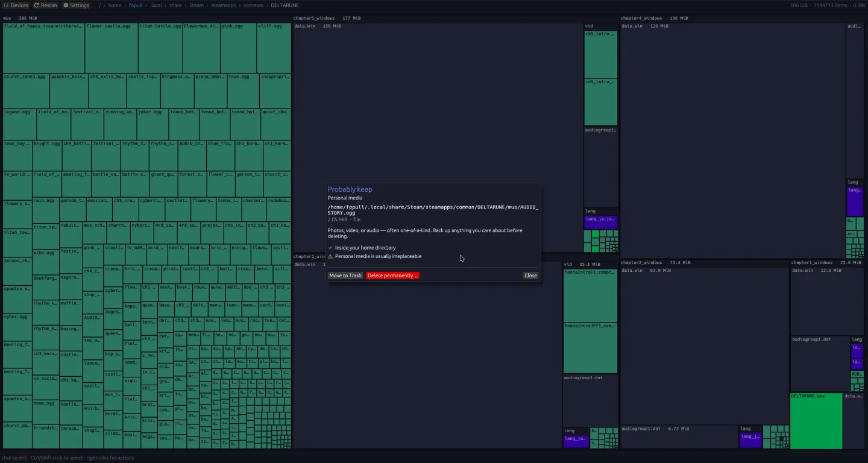Select the tennaIntroJPf1_com… video tile

coord(590,348)
